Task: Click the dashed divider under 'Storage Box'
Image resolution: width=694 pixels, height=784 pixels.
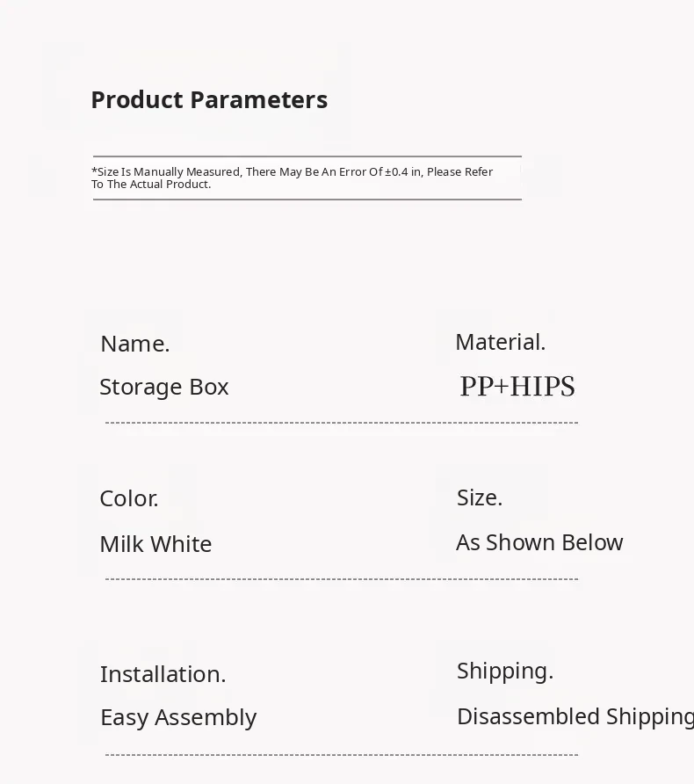Action: [x=342, y=423]
